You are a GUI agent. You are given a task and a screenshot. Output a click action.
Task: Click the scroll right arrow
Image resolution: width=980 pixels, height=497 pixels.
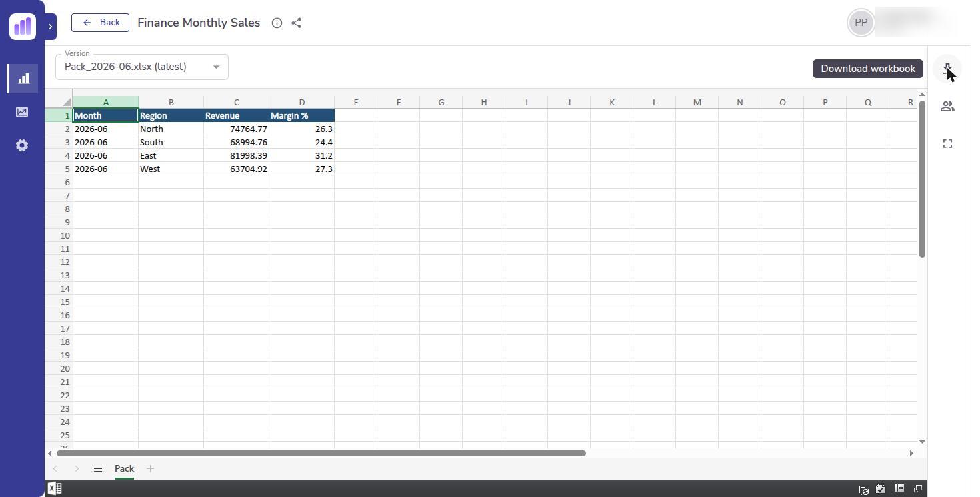911,453
